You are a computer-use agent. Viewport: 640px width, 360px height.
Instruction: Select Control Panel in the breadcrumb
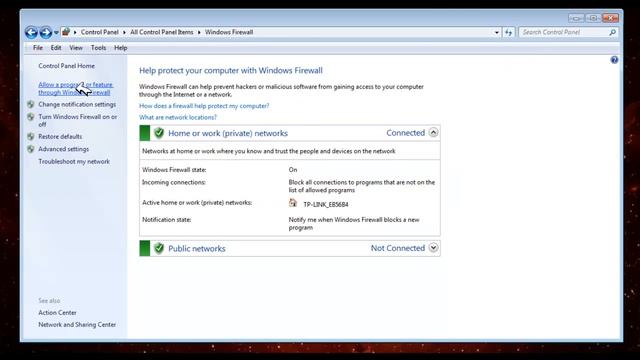coord(100,32)
